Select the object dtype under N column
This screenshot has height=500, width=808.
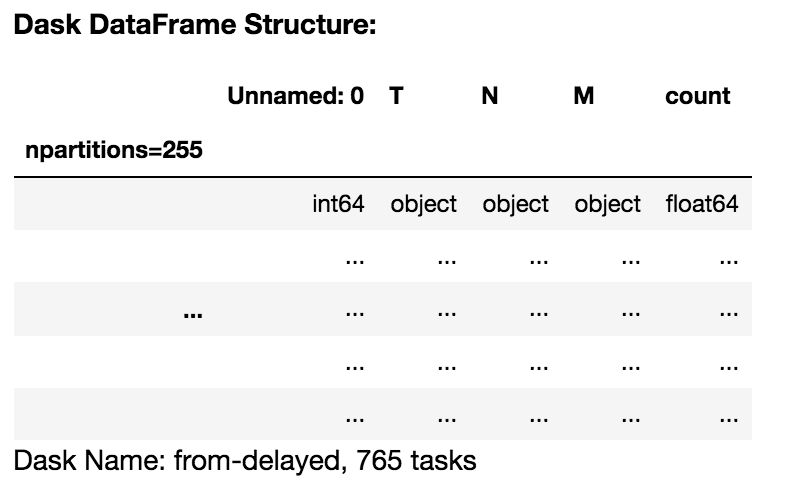click(x=515, y=204)
